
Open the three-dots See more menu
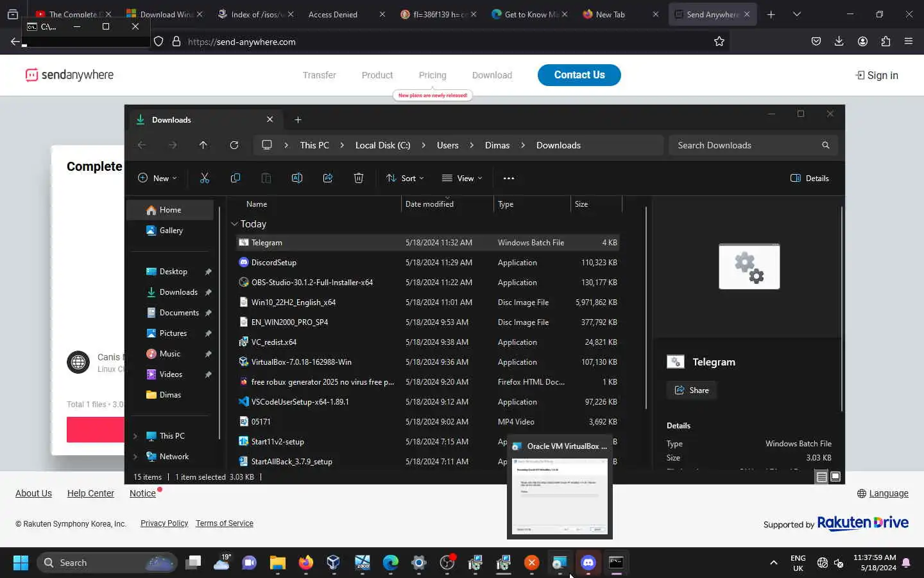(x=509, y=178)
